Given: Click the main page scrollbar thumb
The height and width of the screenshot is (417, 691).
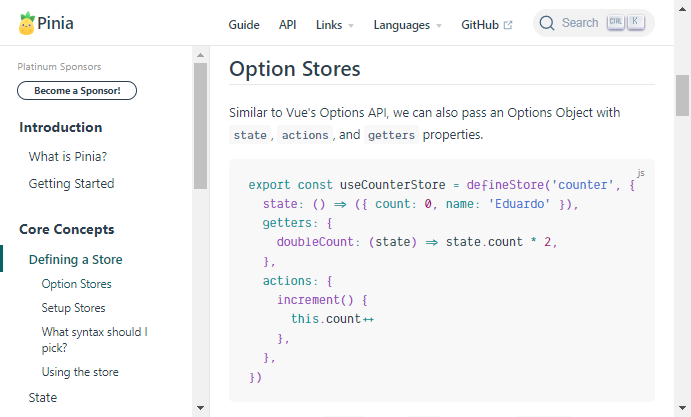Looking at the screenshot, I should pos(683,95).
